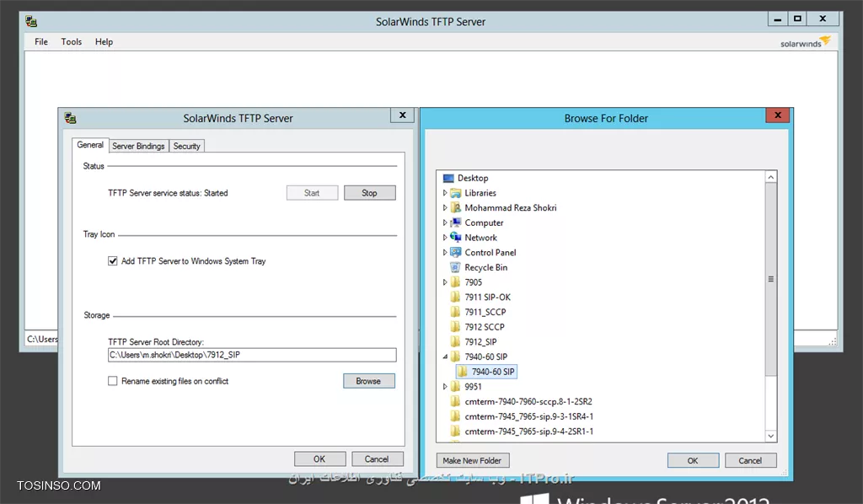Expand the 7905 folder node

445,282
